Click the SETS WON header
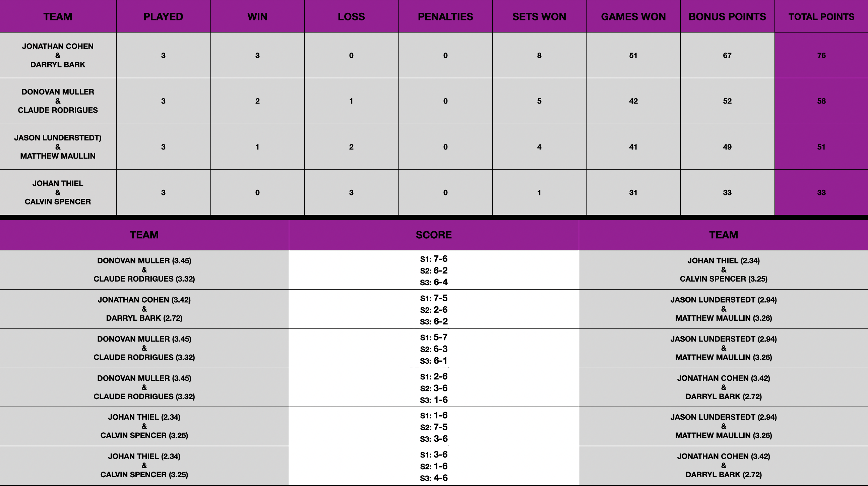The image size is (868, 486). point(539,16)
